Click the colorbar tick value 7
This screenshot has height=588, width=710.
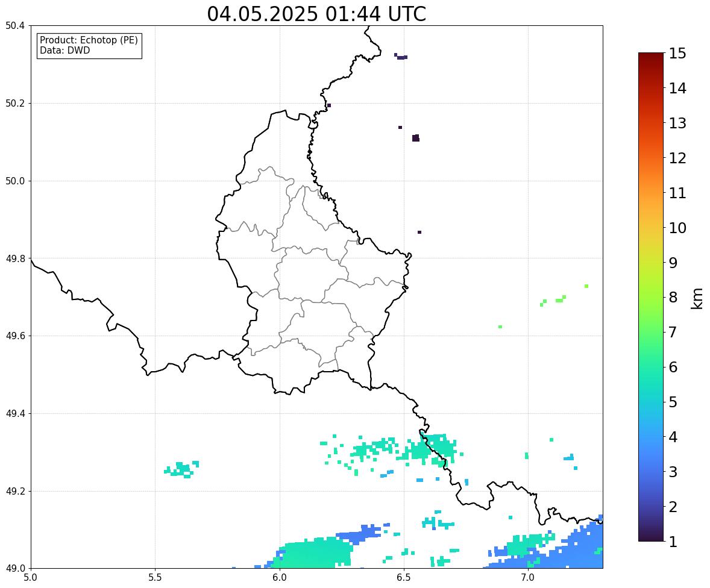click(673, 332)
